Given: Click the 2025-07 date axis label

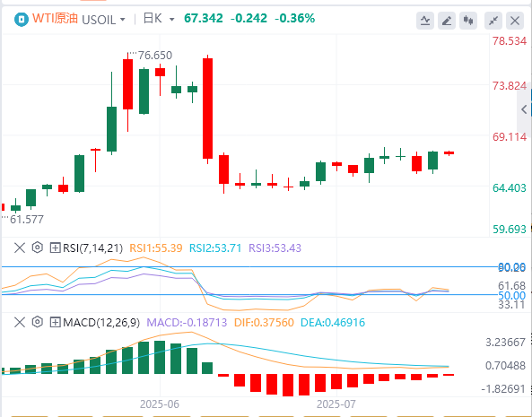Looking at the screenshot, I should (x=336, y=404).
